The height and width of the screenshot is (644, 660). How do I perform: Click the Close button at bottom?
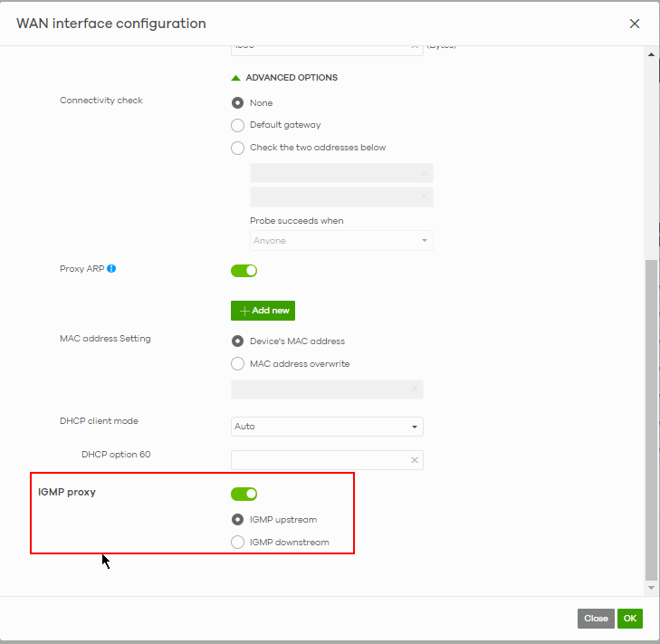pos(596,619)
